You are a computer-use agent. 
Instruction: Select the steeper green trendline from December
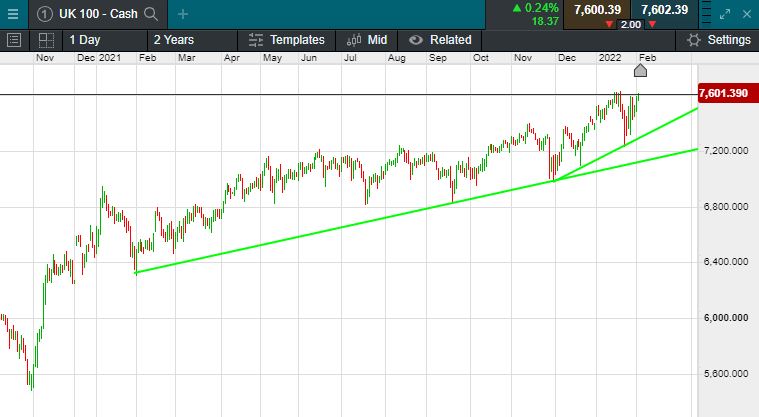tap(628, 143)
